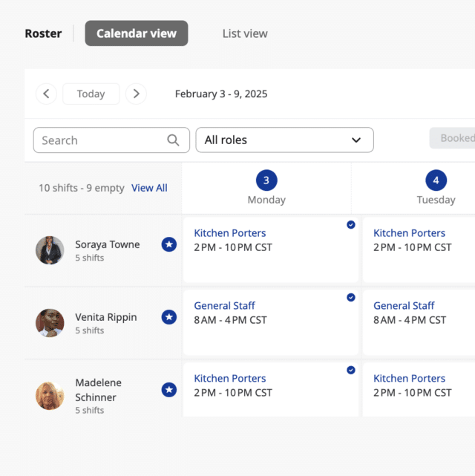Click Madelene Schinner's star icon

point(169,390)
